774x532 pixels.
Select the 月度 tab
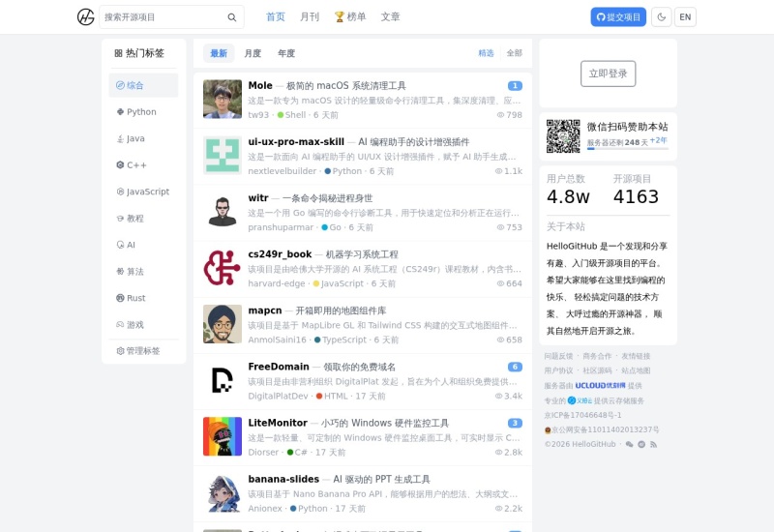pyautogui.click(x=253, y=53)
